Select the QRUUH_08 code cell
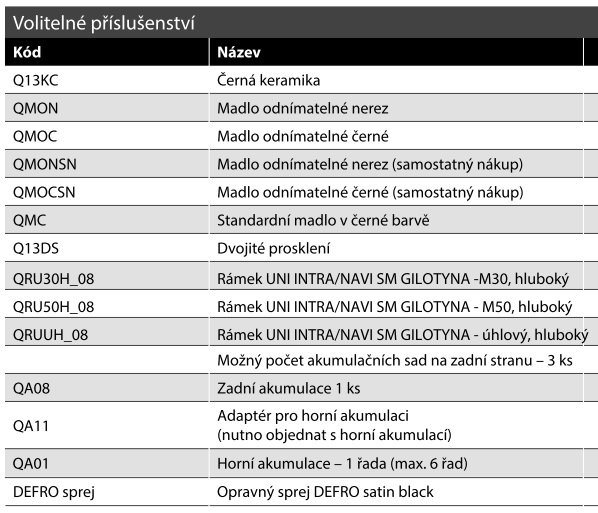This screenshot has width=598, height=513. pos(107,334)
